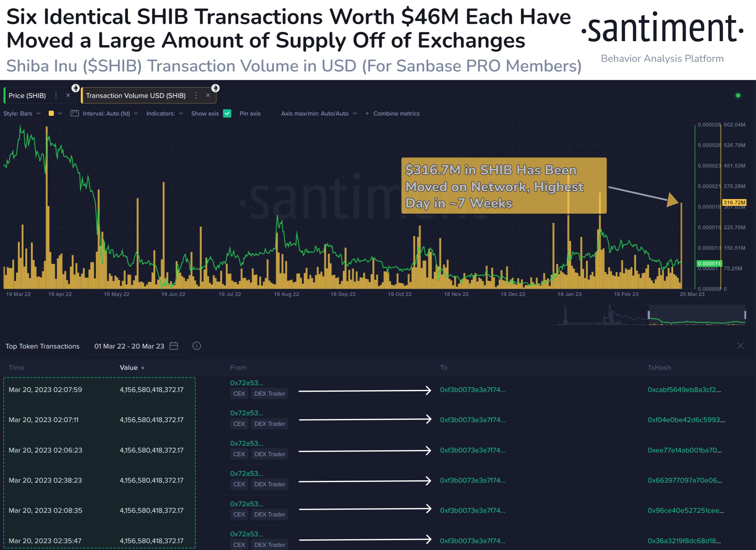Open TxHash 0x36a3219f8dc68d18...
Screen dimensions: 756x550
click(684, 541)
